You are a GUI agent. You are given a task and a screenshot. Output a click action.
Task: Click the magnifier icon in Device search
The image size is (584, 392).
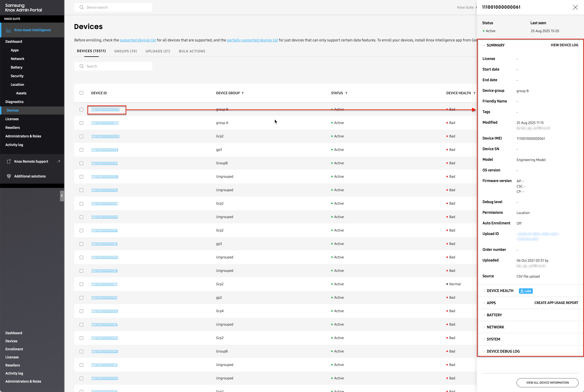pos(82,7)
